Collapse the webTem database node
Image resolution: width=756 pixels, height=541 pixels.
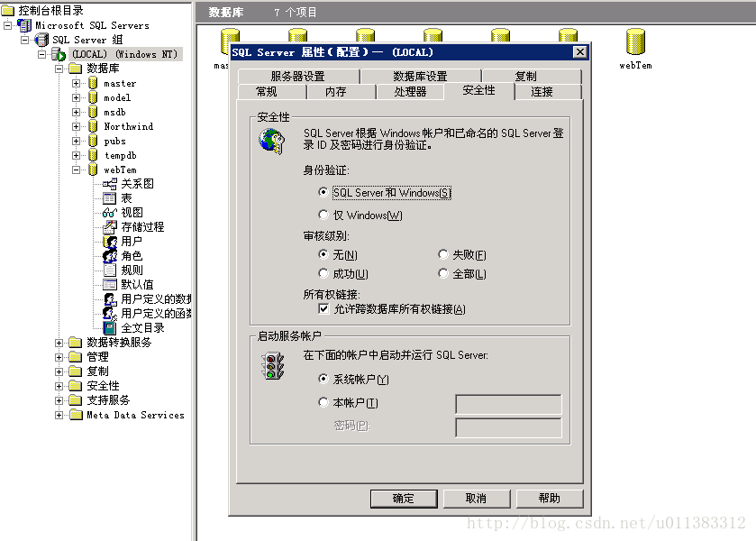tap(77, 170)
